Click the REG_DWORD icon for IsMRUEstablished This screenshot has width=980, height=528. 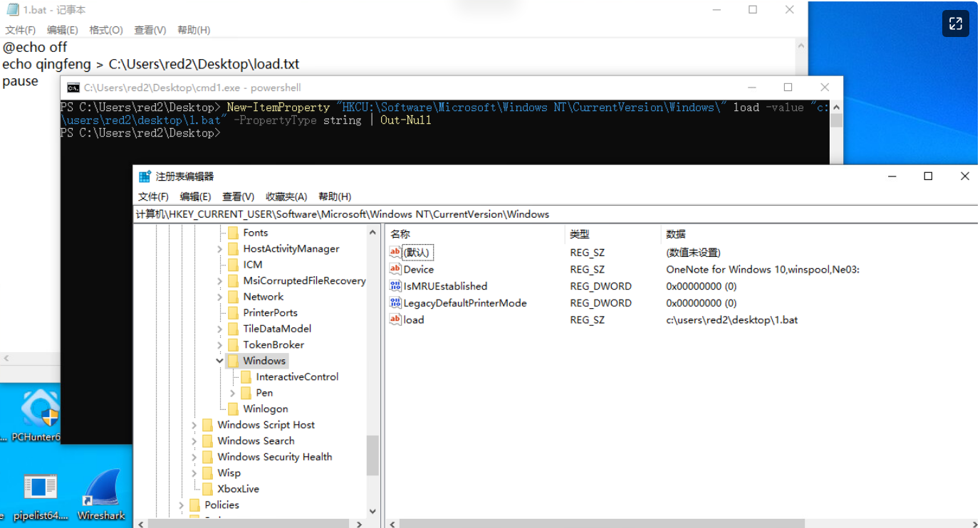pyautogui.click(x=395, y=286)
